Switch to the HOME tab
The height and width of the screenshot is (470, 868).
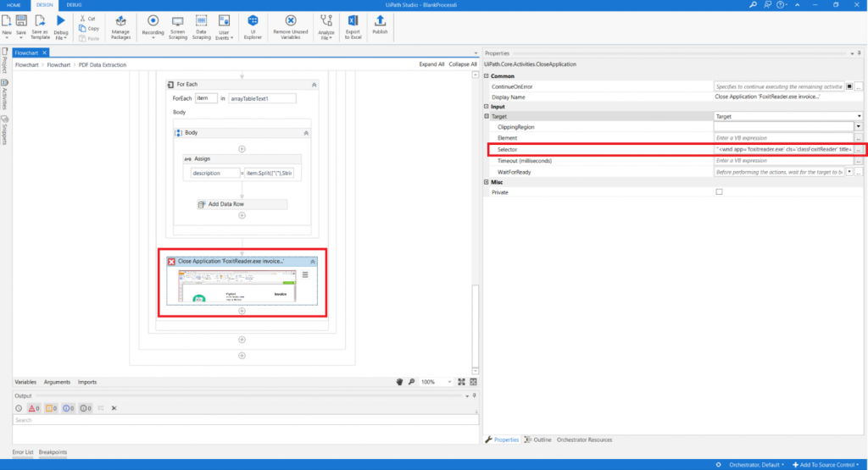coord(14,5)
